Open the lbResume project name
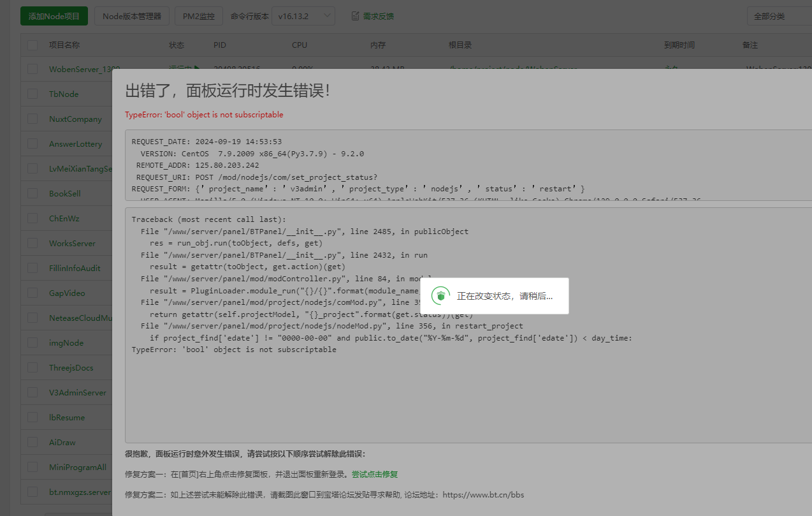812x516 pixels. [x=67, y=417]
